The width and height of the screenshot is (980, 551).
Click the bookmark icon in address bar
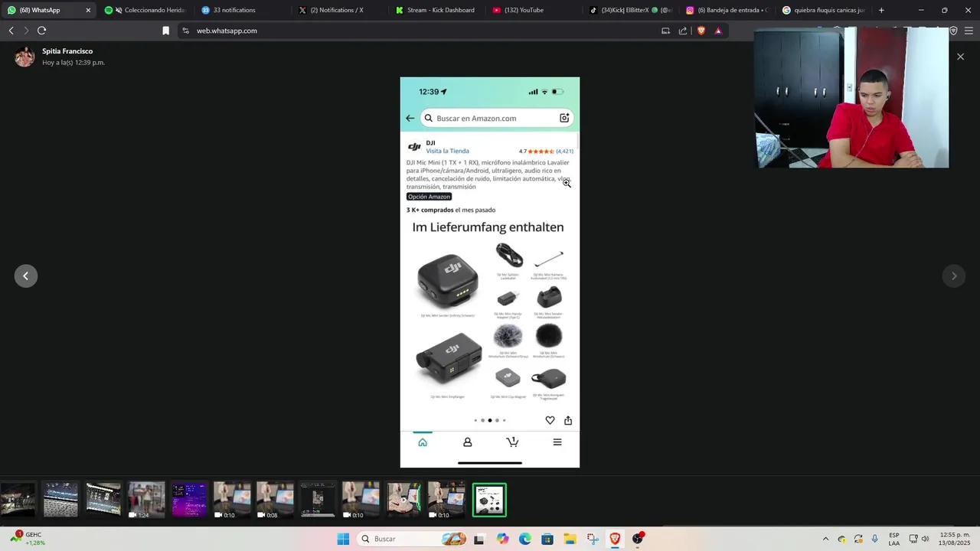pyautogui.click(x=165, y=31)
